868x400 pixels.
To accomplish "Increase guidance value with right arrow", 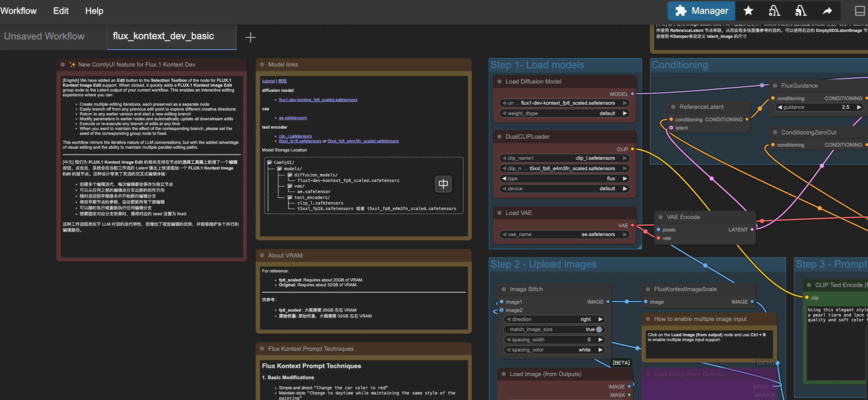I will pos(859,107).
